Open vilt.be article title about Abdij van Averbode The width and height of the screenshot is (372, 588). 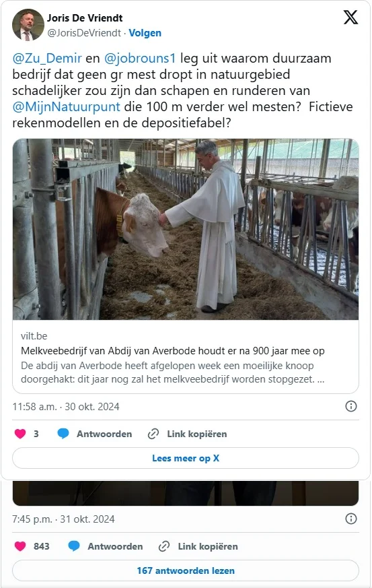coord(173,351)
